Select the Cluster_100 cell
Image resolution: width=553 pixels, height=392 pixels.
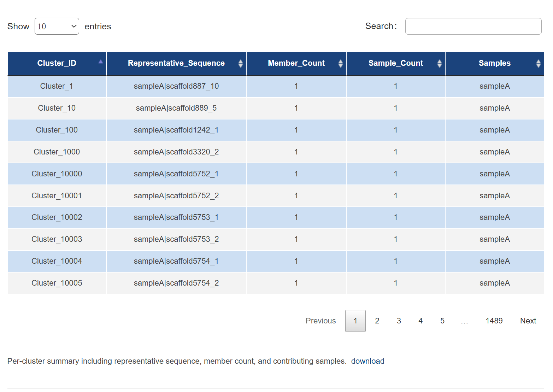click(x=57, y=130)
